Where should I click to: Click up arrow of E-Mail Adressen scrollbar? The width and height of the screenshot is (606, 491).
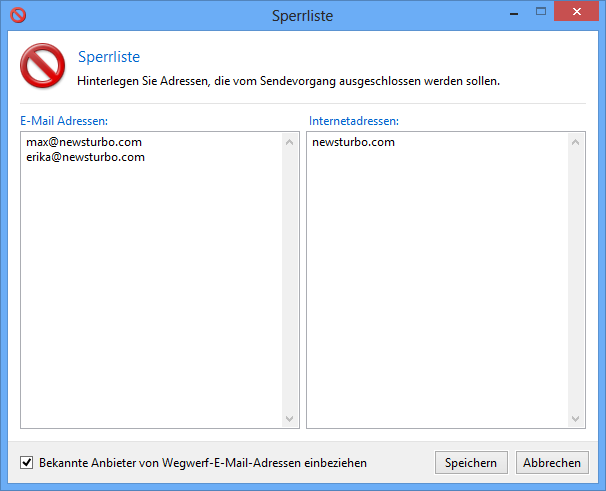pos(289,142)
